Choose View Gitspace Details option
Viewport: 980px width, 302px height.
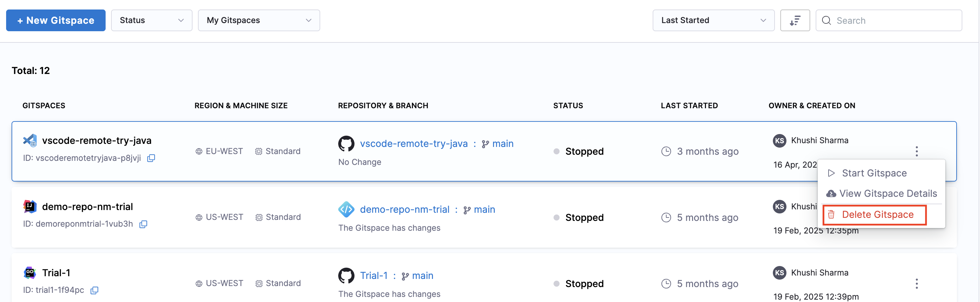click(888, 194)
